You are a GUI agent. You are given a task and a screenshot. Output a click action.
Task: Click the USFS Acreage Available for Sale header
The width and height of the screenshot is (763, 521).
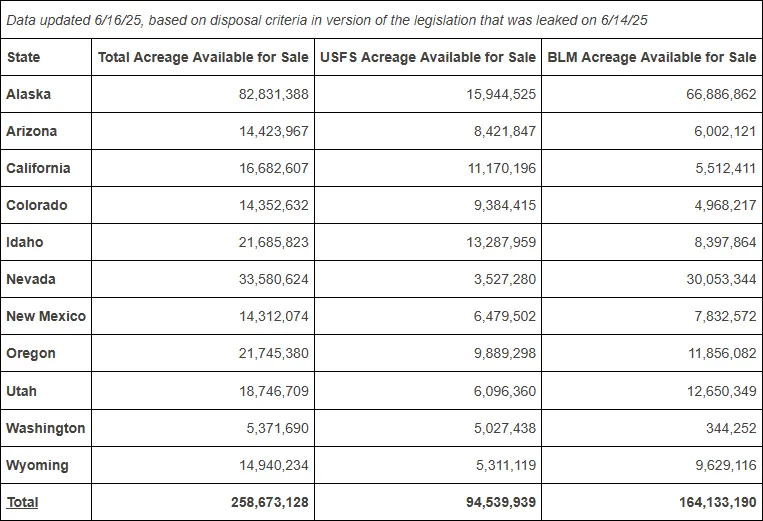click(x=428, y=57)
